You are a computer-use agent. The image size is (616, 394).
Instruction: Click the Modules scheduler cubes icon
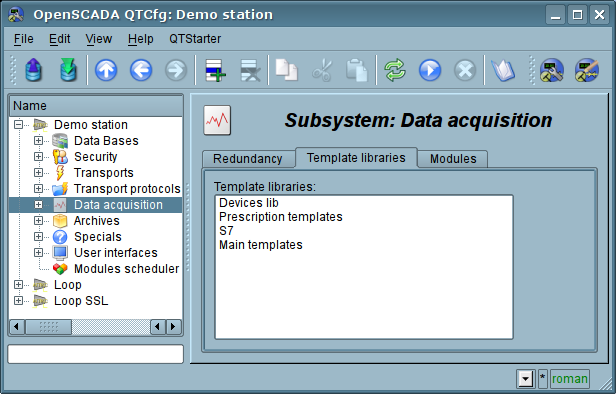[x=60, y=269]
